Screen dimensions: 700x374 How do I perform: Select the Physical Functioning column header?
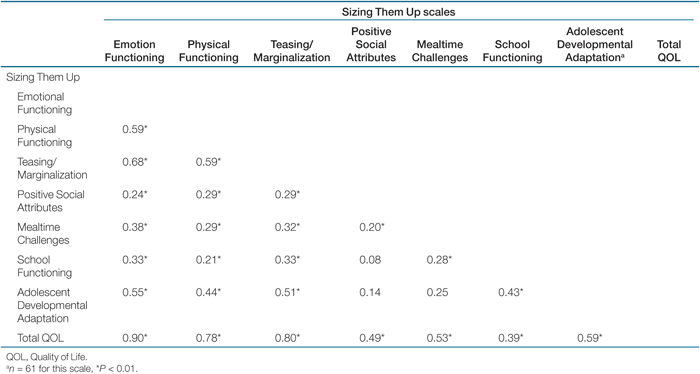click(x=208, y=51)
